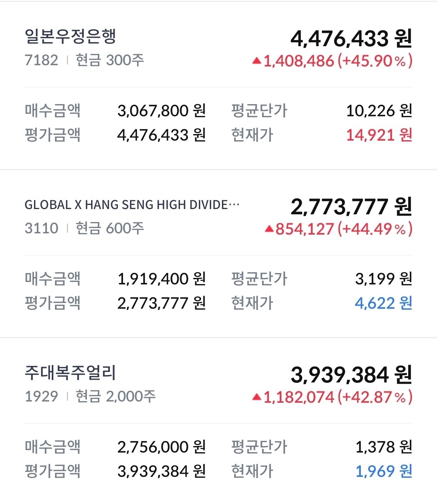This screenshot has height=504, width=437.
Task: Tap the red up-triangle beside 1,182,074 gain
Action: click(x=256, y=397)
